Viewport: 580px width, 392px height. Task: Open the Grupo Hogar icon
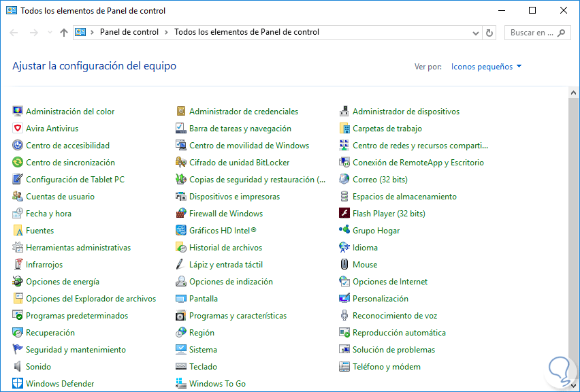(344, 231)
